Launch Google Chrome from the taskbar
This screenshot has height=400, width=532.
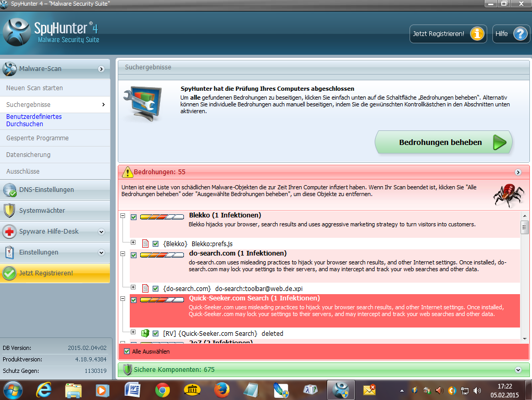point(163,391)
